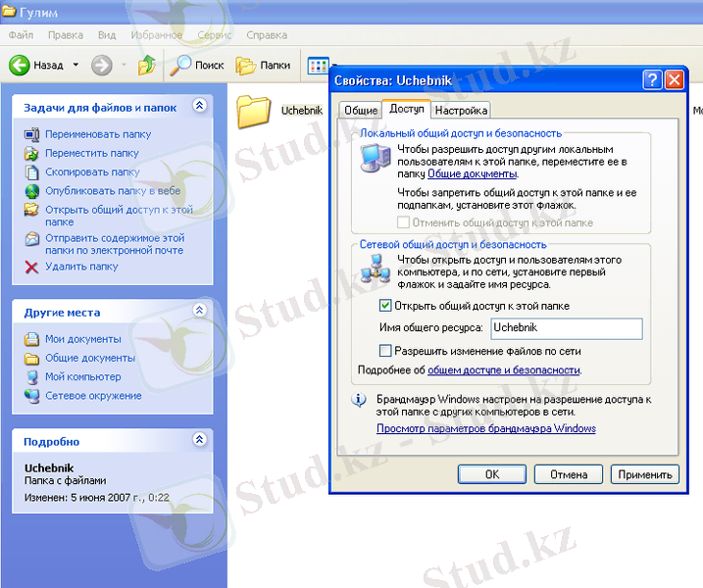Open the 'Общие документы' link in dialog

pyautogui.click(x=473, y=173)
